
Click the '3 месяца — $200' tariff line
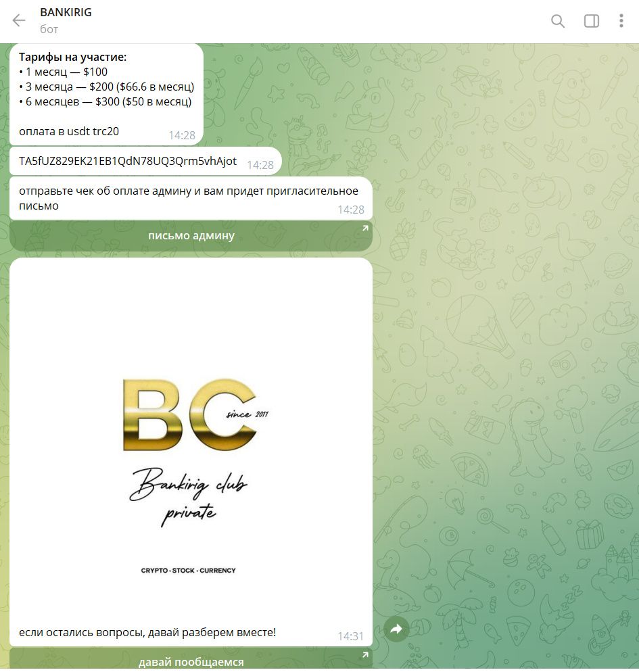tap(107, 87)
